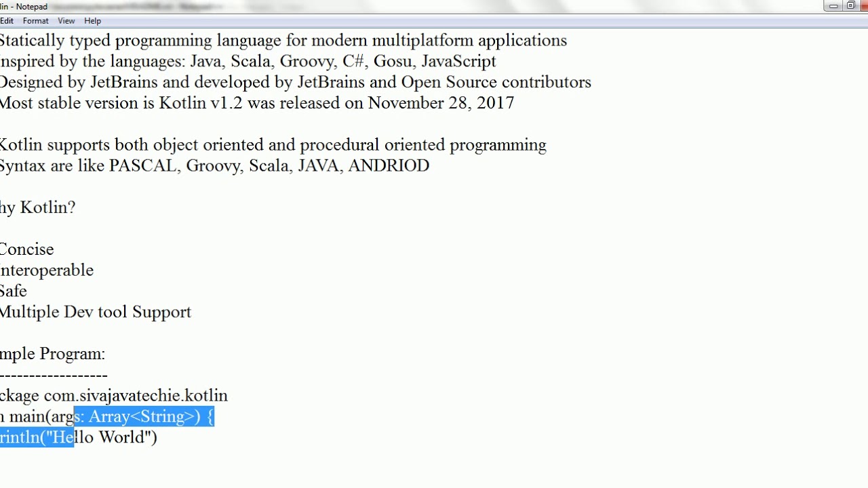Click the Notepad title bar text
The width and height of the screenshot is (868, 488).
(24, 7)
